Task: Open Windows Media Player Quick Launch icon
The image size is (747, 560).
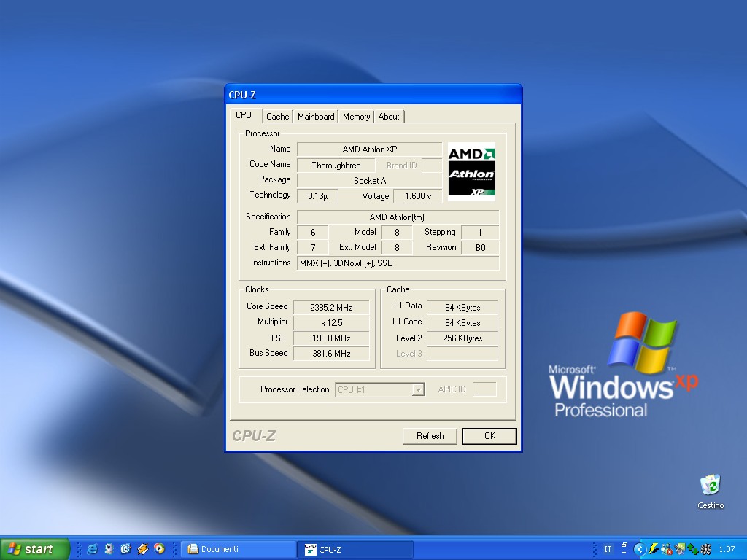Action: pos(159,549)
